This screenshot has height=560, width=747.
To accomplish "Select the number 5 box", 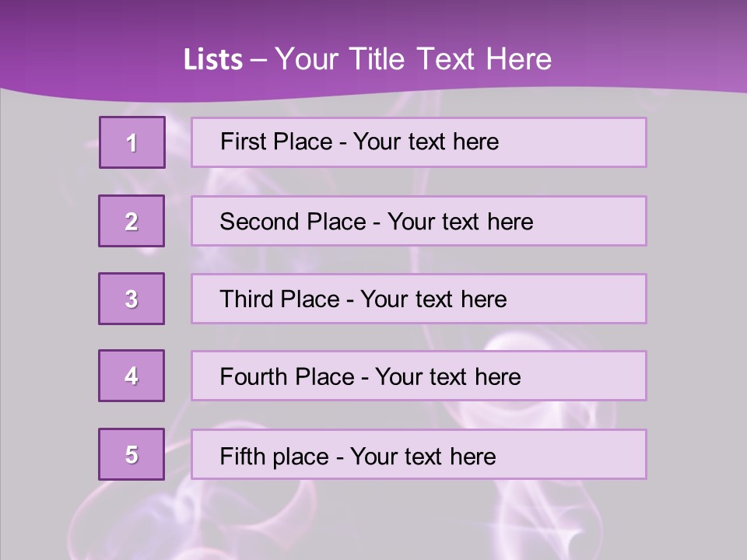I will point(132,453).
